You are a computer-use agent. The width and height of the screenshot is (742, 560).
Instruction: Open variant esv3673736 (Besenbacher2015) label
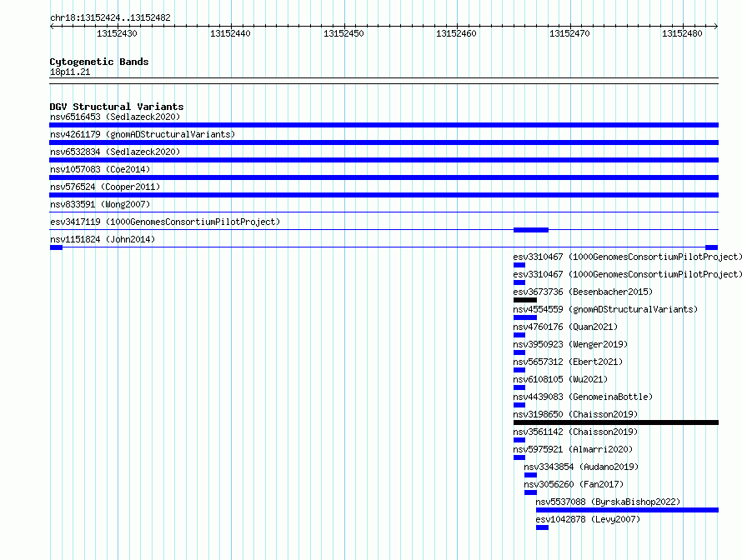click(583, 292)
